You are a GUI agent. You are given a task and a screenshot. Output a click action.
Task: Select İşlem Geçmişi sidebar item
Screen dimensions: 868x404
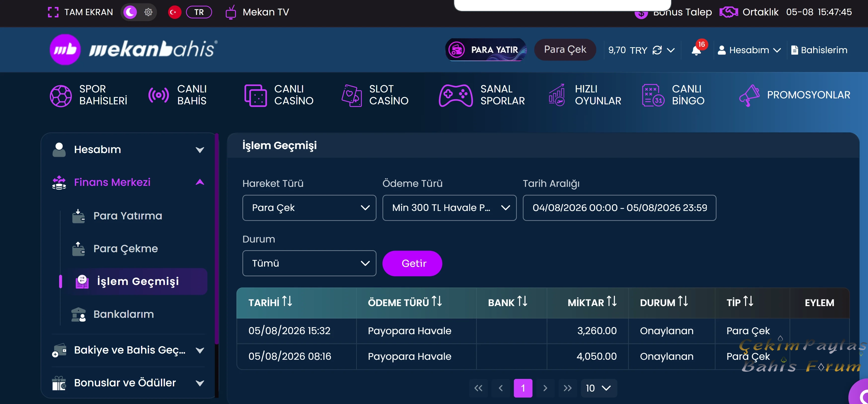[x=136, y=281]
